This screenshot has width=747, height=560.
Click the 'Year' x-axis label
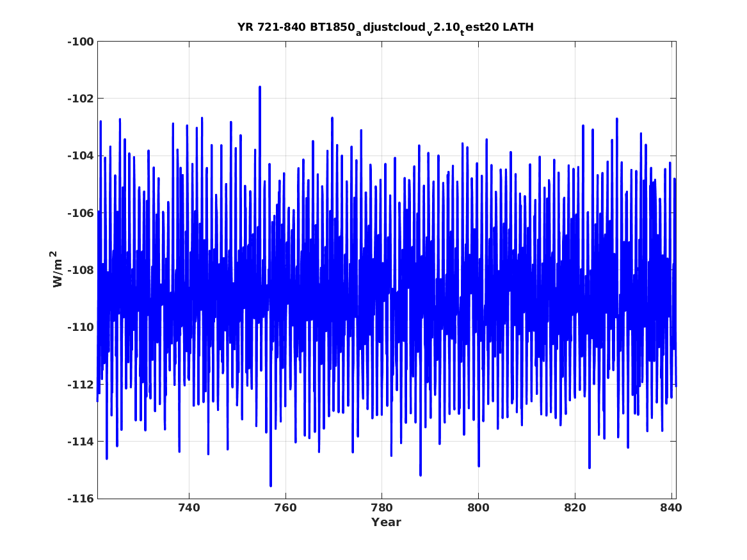pos(386,522)
